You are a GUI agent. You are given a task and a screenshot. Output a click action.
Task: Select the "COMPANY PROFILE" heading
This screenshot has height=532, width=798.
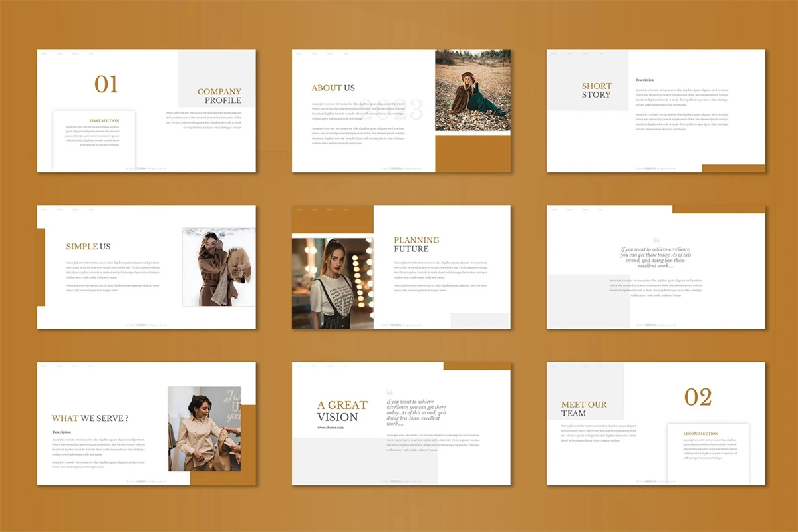click(219, 96)
